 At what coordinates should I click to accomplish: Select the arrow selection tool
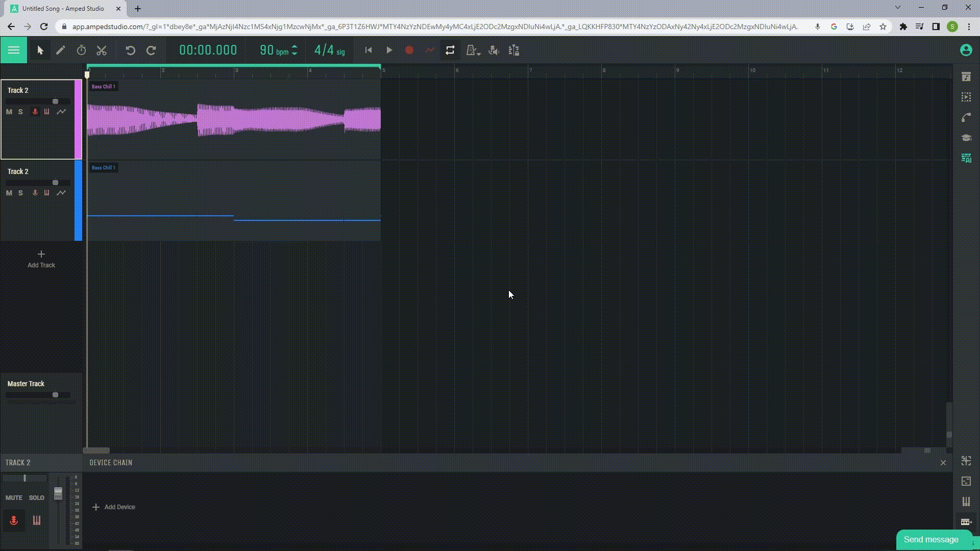[x=40, y=50]
